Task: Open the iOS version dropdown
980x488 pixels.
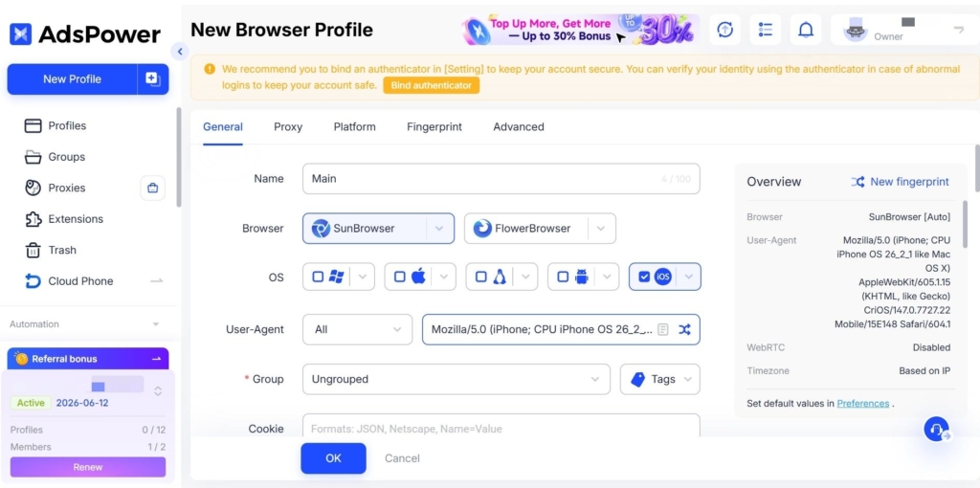Action: point(689,277)
